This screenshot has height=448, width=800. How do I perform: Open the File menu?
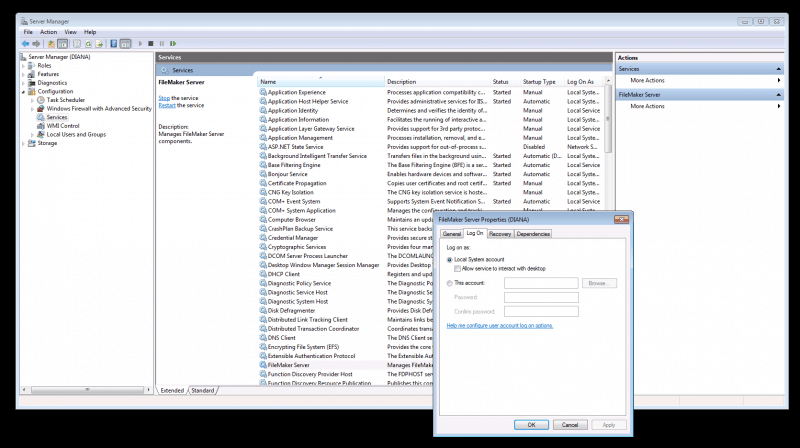28,32
